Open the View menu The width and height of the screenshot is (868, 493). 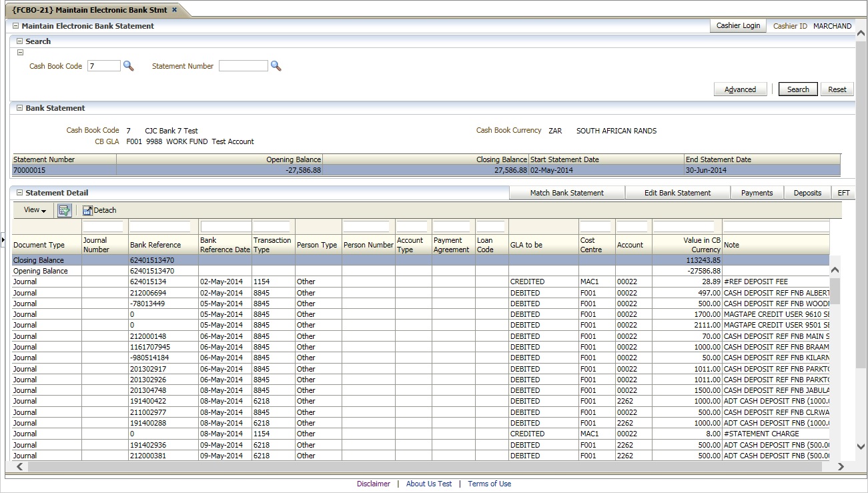click(x=32, y=209)
